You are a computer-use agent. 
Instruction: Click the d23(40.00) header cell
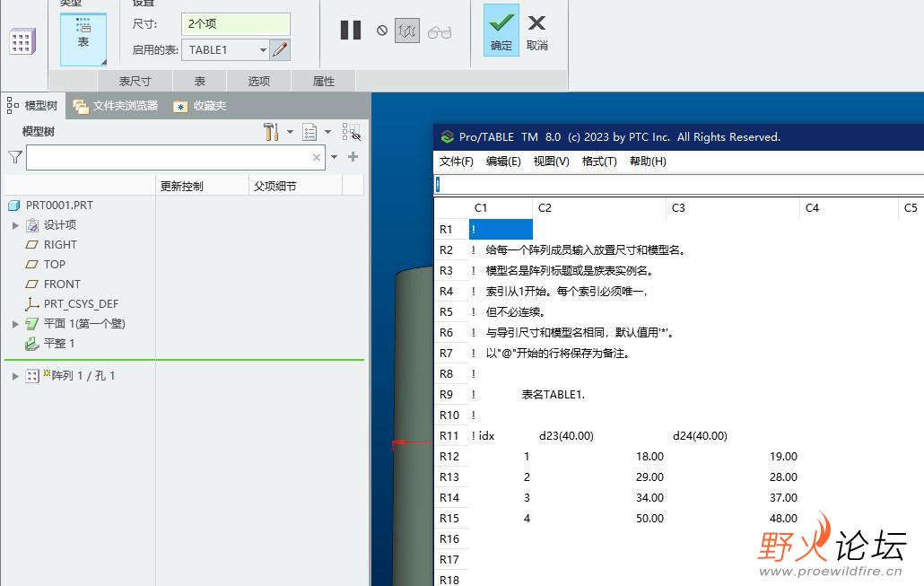pyautogui.click(x=566, y=435)
